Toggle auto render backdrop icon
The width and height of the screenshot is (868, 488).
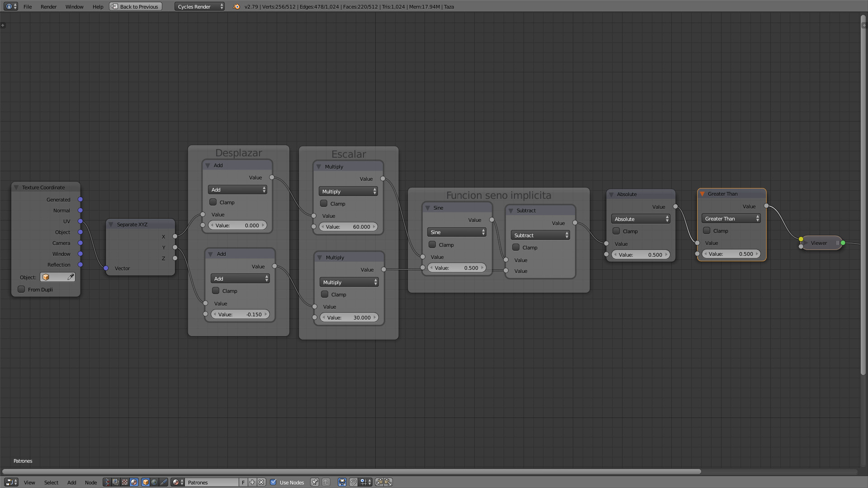click(x=342, y=482)
